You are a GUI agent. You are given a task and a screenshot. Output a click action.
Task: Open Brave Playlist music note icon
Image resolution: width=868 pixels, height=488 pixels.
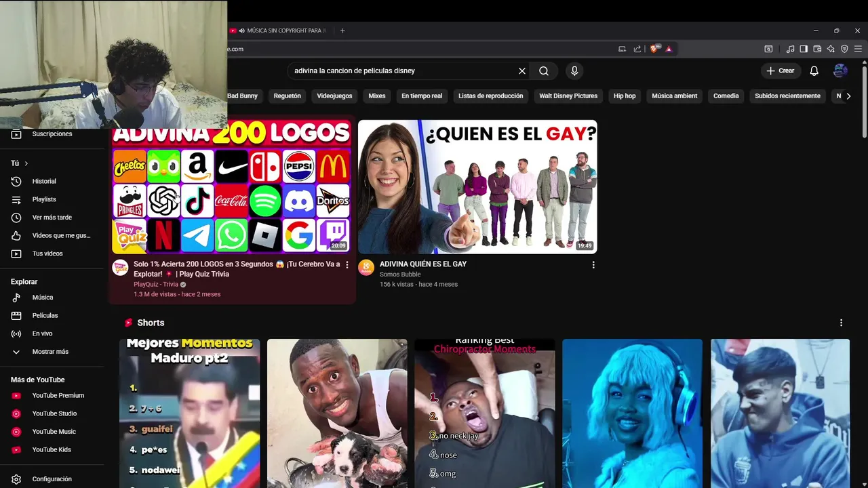(x=790, y=49)
